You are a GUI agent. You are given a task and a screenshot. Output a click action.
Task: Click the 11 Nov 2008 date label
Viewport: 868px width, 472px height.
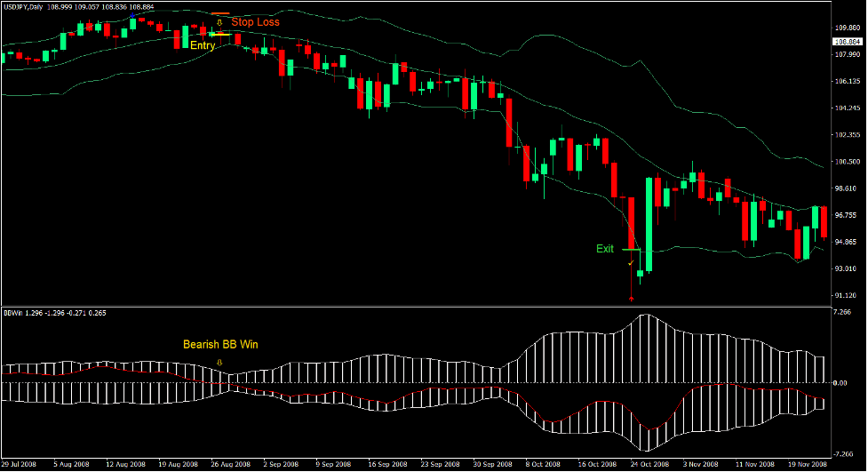[x=755, y=464]
